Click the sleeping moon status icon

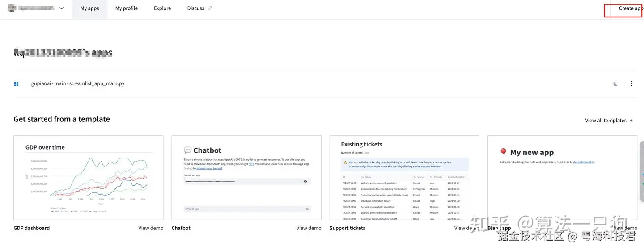(x=615, y=84)
